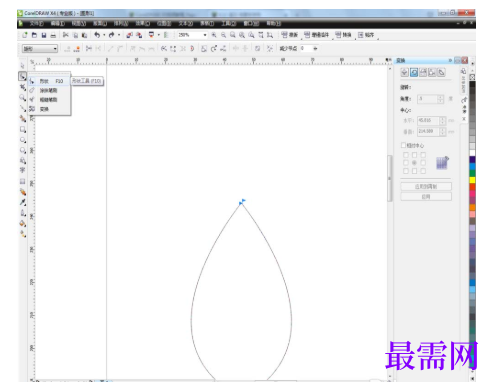Check the middle-left anchor box
Screen dimensions: 497x387
[406, 163]
